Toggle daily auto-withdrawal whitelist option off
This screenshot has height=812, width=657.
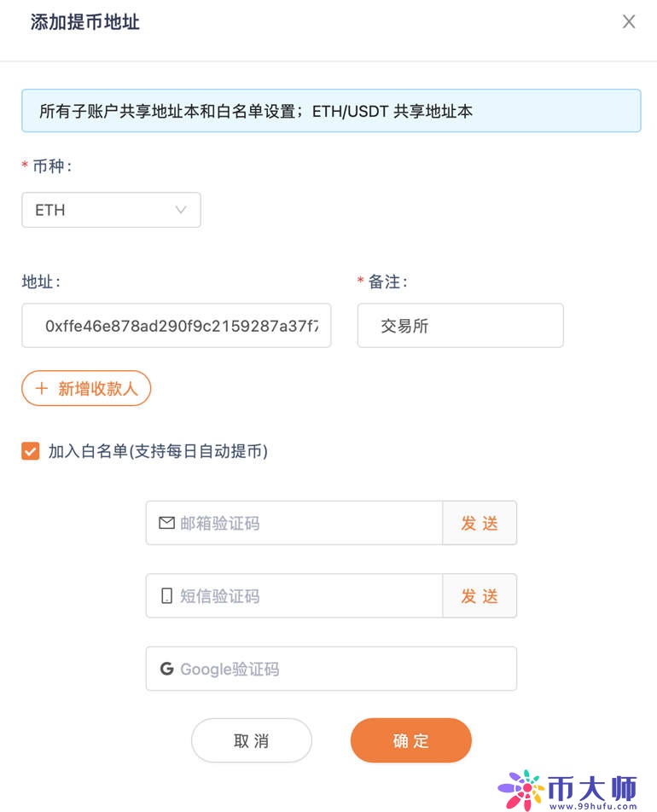(30, 450)
